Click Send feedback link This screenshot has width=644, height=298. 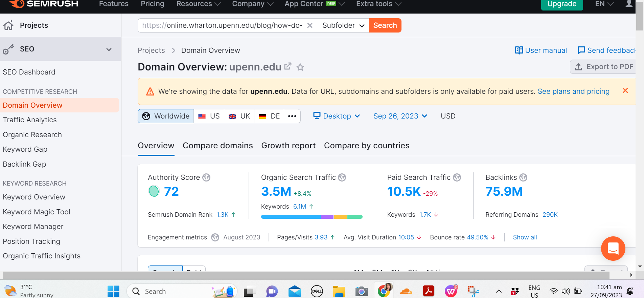[607, 50]
